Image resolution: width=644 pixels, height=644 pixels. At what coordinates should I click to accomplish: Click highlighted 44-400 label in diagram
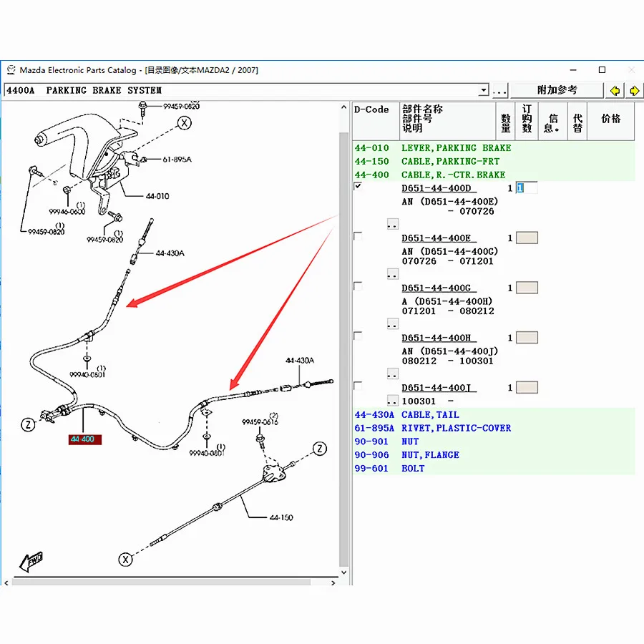point(84,439)
